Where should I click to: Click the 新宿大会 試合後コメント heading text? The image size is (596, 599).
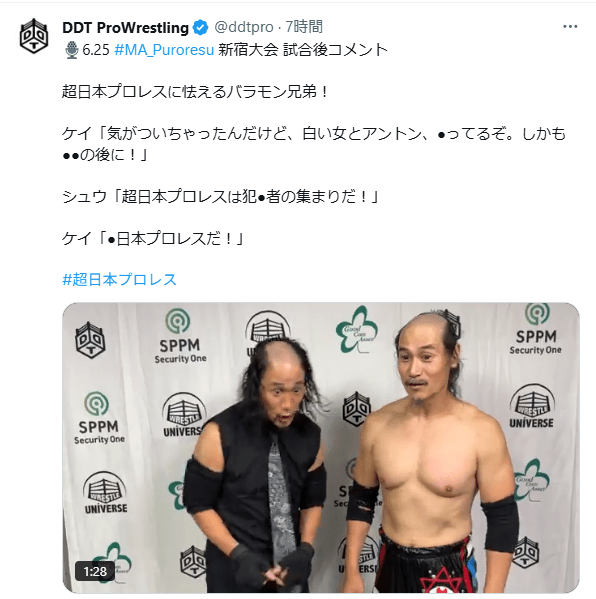[x=303, y=50]
